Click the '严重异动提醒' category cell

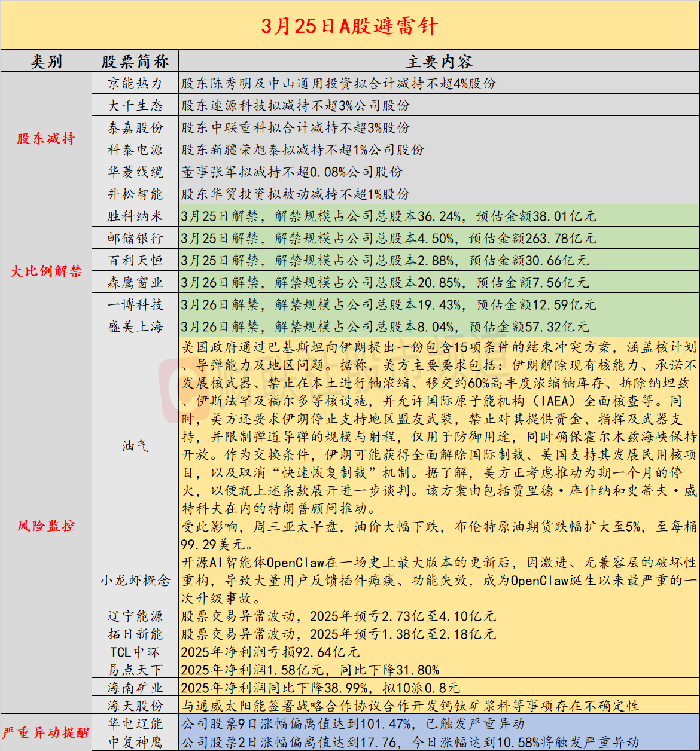point(46,732)
